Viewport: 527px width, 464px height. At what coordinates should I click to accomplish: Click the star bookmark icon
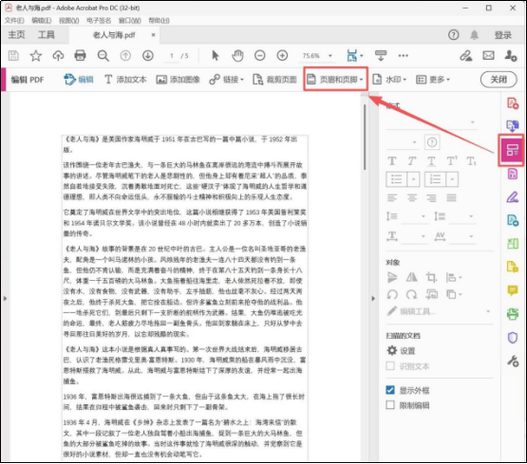click(x=36, y=55)
